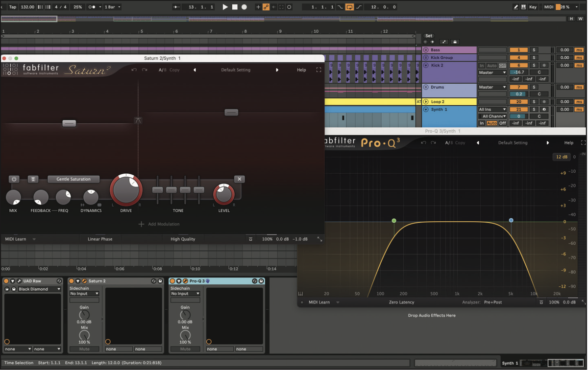Viewport: 588px width, 370px height.
Task: Toggle the Bass track delay ms unit
Action: coord(579,50)
